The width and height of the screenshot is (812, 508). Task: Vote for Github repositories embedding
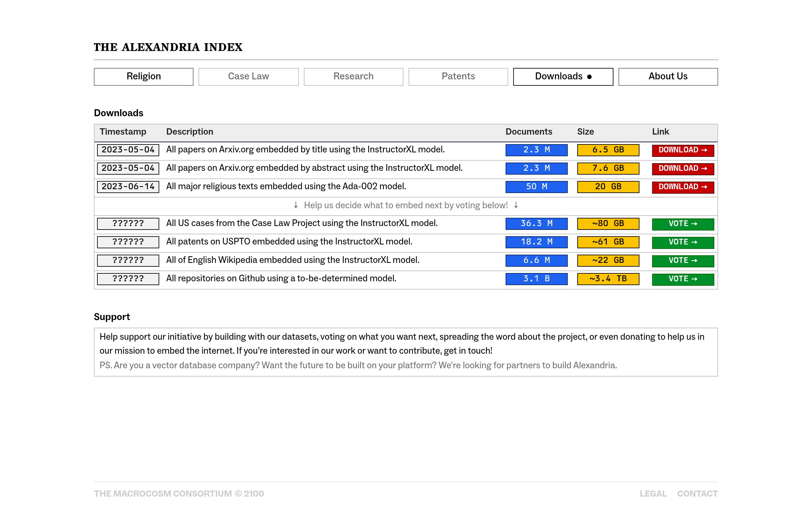pyautogui.click(x=683, y=279)
